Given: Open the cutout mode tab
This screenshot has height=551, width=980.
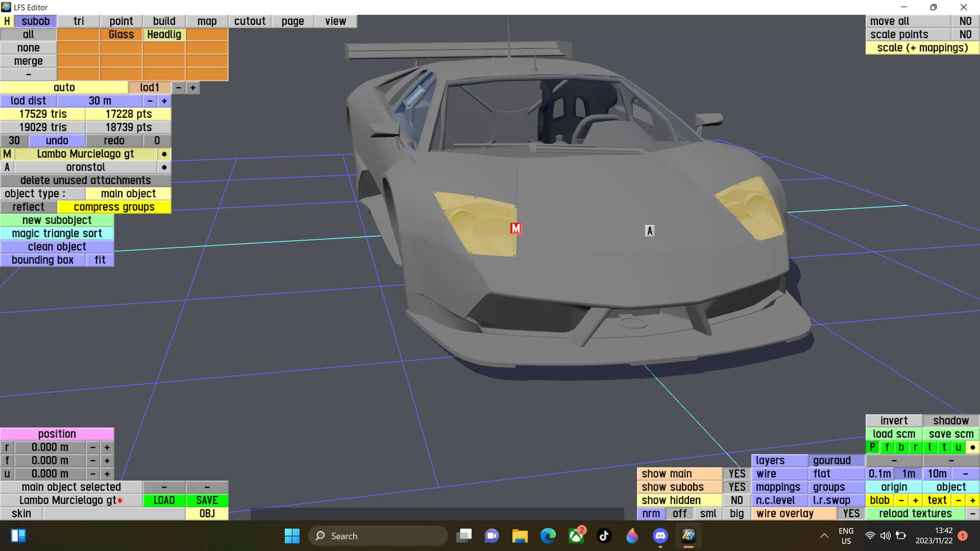Looking at the screenshot, I should (250, 21).
